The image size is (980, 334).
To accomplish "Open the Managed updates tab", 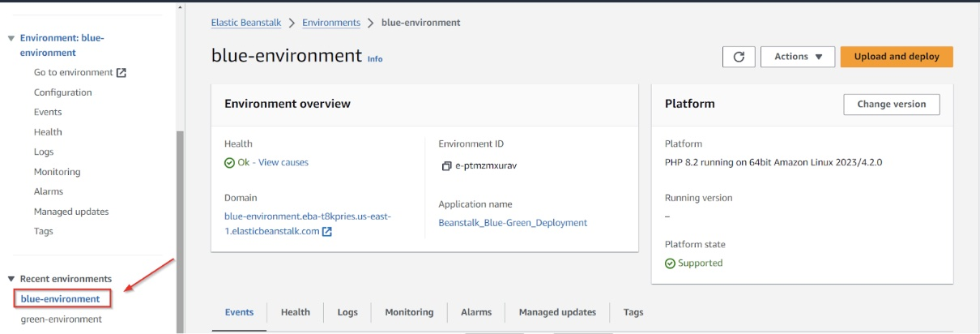I will pos(557,312).
